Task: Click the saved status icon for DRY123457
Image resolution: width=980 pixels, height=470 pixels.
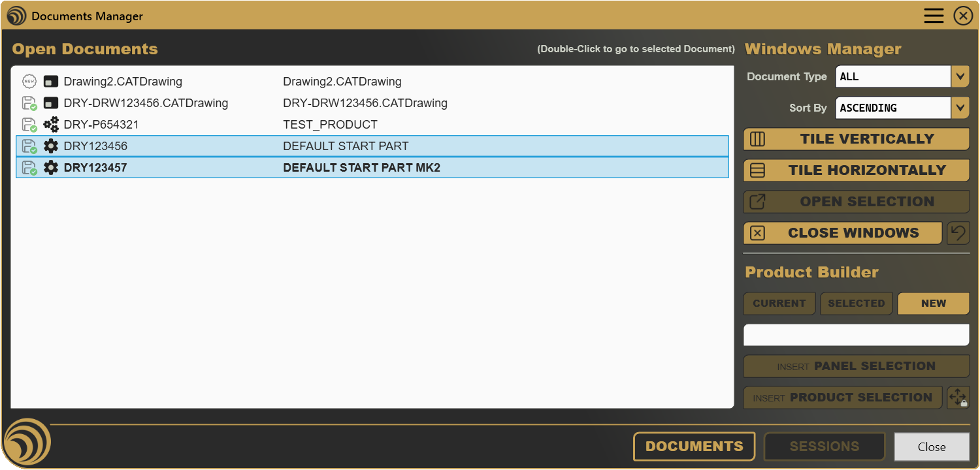Action: tap(29, 168)
